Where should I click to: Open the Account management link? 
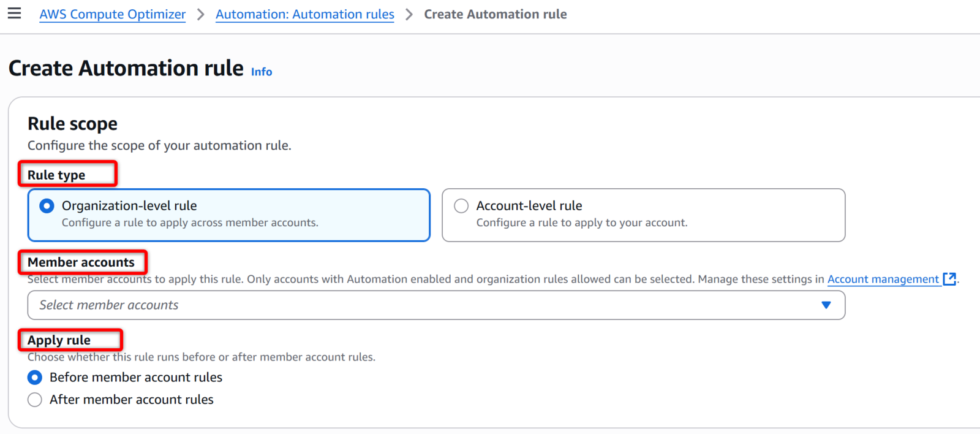coord(883,280)
